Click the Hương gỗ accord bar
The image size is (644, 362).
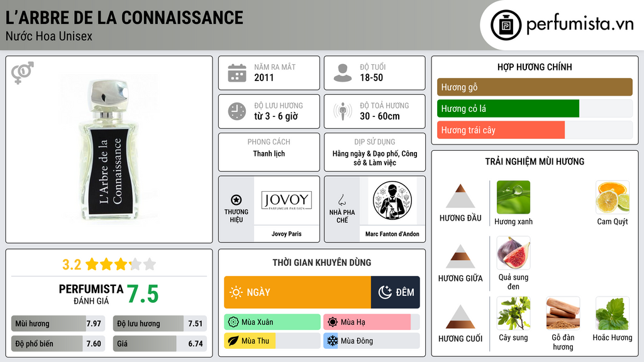pyautogui.click(x=535, y=87)
